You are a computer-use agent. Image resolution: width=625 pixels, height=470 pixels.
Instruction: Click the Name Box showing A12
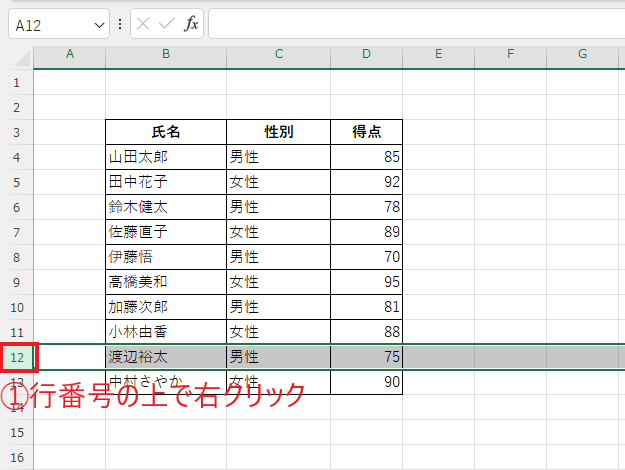[59, 24]
